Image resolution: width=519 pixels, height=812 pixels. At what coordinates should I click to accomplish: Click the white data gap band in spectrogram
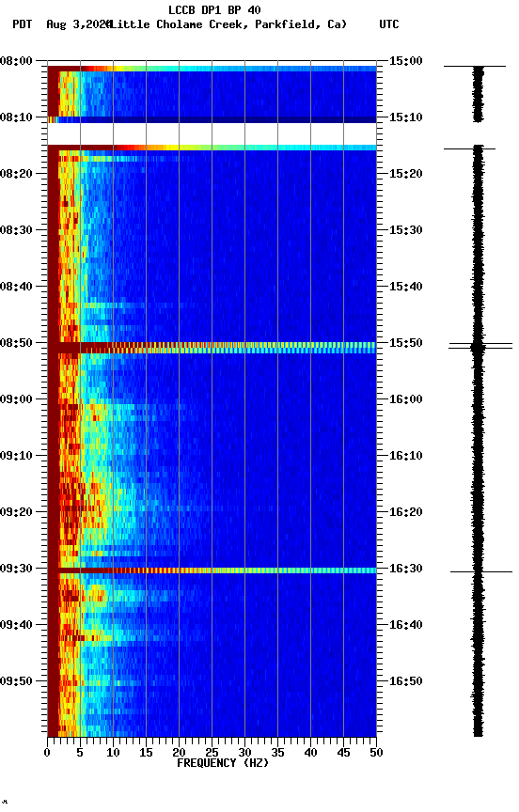(x=212, y=133)
